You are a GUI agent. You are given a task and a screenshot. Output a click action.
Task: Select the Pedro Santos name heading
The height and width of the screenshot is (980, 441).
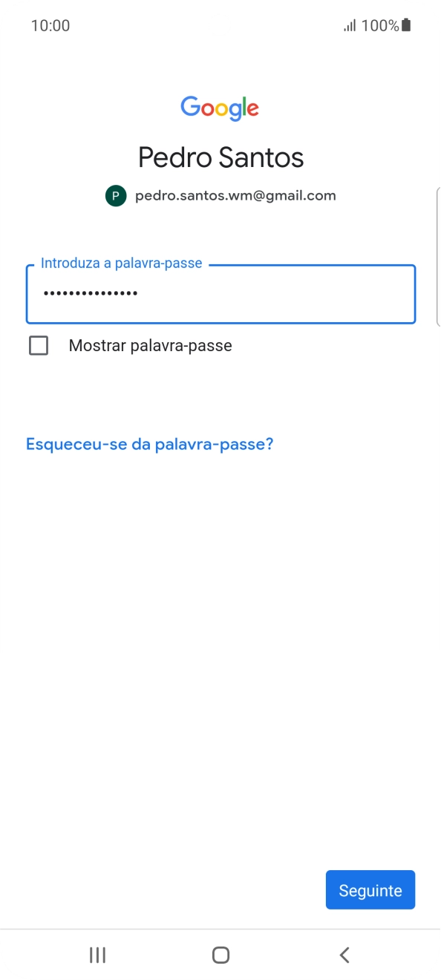220,157
